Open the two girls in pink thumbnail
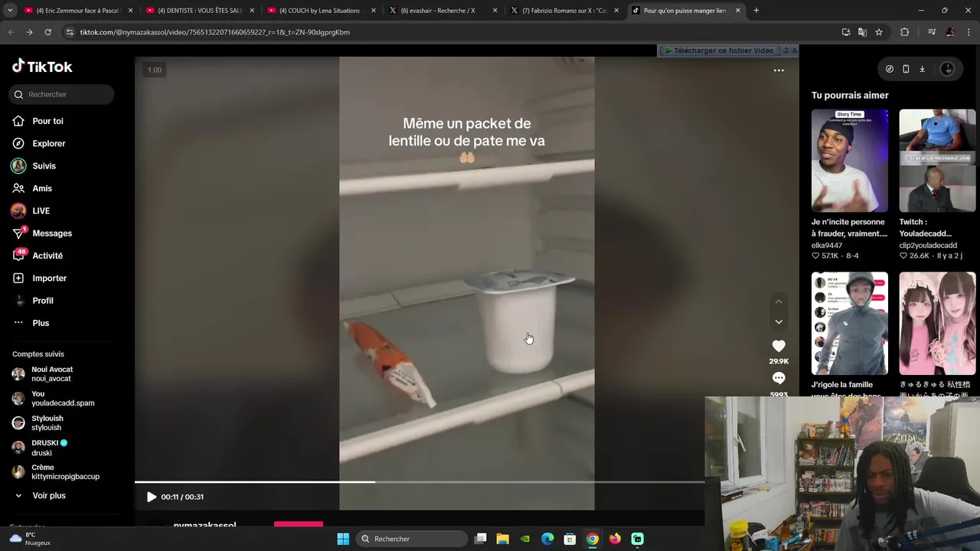Viewport: 980px width, 551px height. pos(937,324)
